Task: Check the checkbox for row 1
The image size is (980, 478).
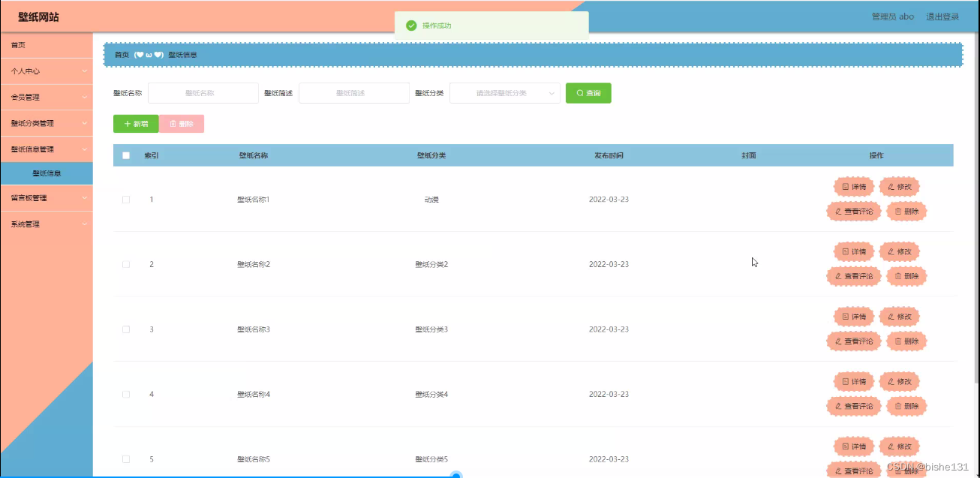Action: point(126,199)
